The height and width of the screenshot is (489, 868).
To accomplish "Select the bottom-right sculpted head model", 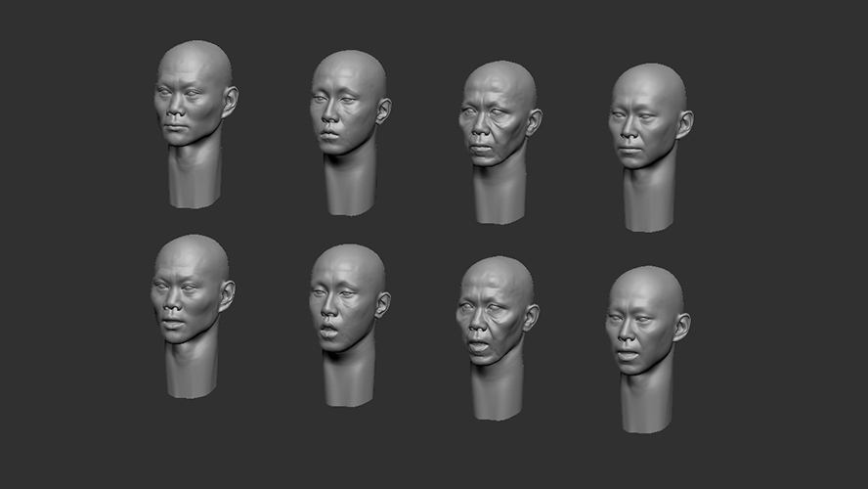I will 647,349.
